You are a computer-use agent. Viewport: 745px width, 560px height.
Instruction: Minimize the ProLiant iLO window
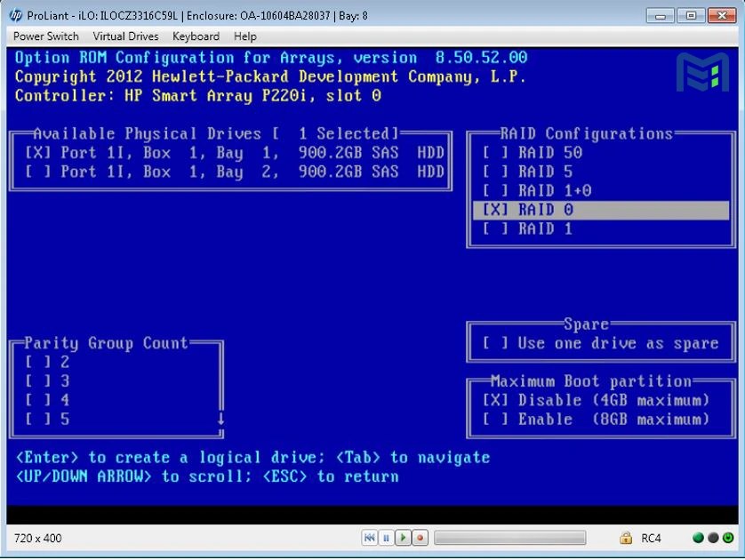660,16
